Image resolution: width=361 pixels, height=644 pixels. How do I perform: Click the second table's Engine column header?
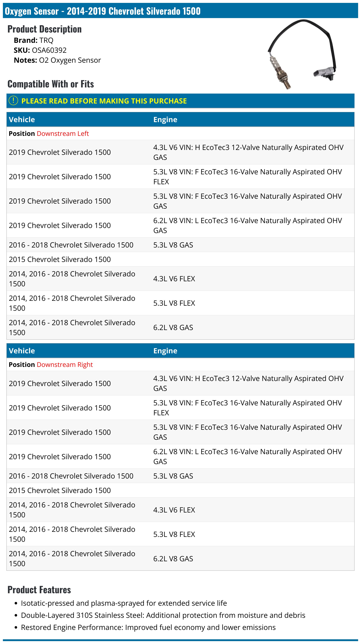pyautogui.click(x=165, y=350)
